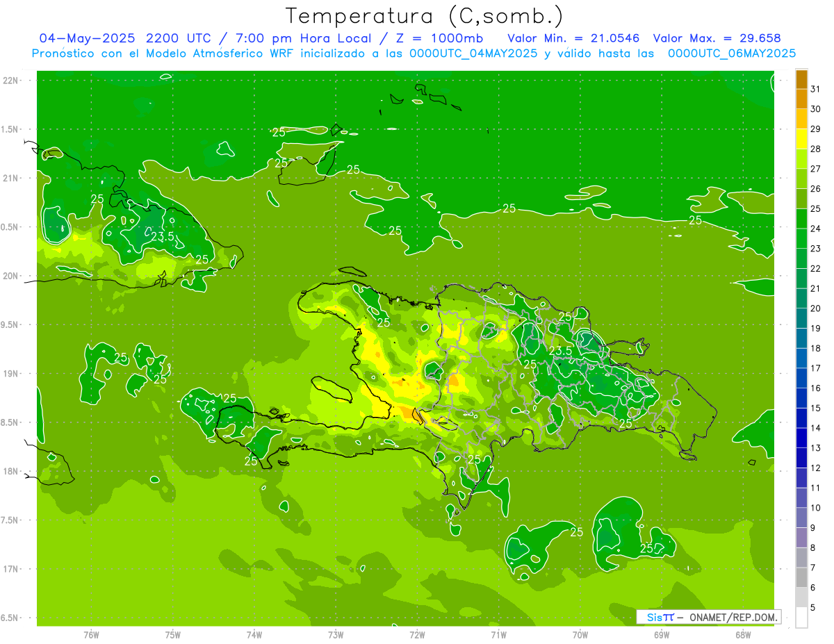Click legend value "29" on color scale
The width and height of the screenshot is (834, 644).
tap(816, 129)
